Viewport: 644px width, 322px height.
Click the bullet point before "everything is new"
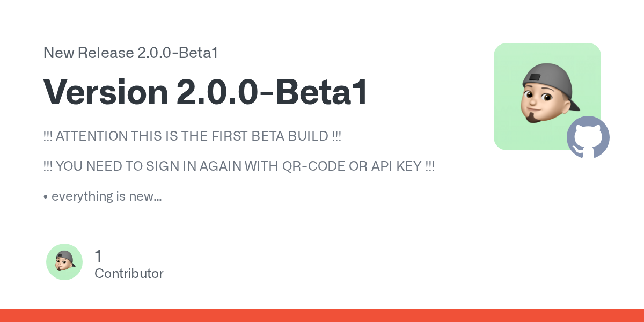coord(46,196)
